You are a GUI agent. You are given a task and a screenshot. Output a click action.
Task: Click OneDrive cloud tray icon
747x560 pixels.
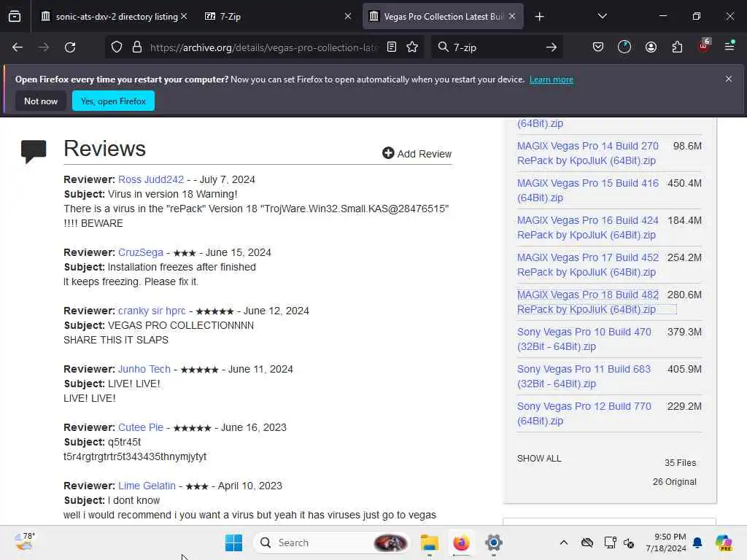pyautogui.click(x=587, y=542)
